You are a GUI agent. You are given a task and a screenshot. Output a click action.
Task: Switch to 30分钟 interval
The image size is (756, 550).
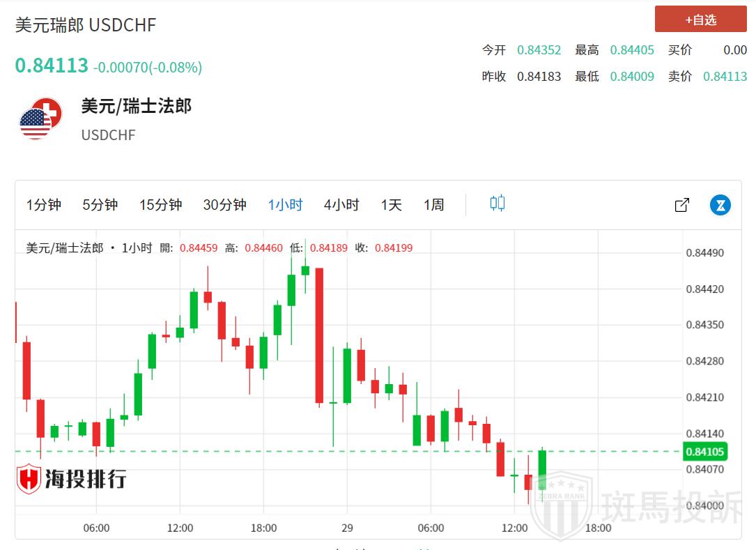click(x=224, y=205)
